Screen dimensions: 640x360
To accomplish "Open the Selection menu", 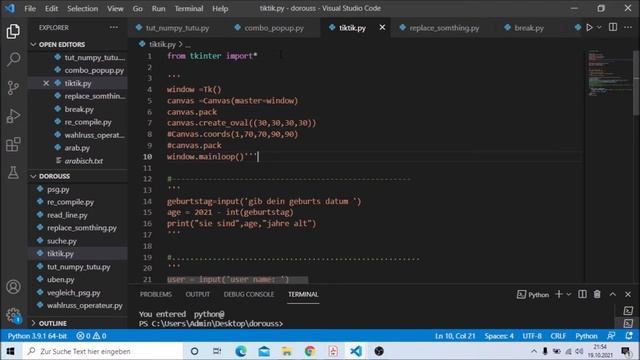I will [82, 9].
